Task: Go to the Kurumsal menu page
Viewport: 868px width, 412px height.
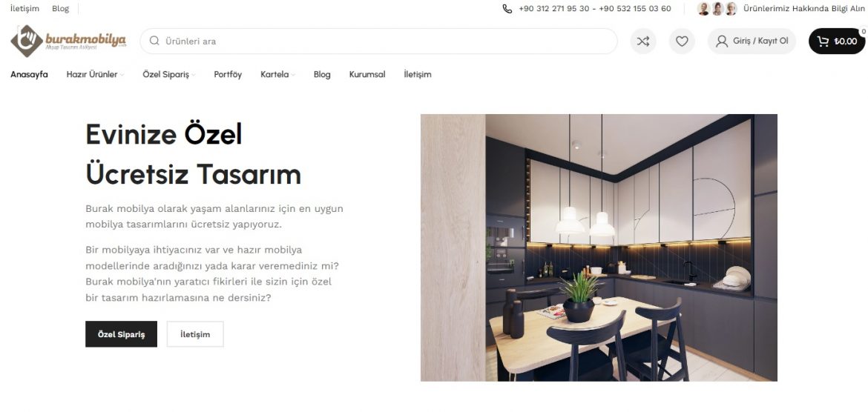Action: [x=367, y=74]
